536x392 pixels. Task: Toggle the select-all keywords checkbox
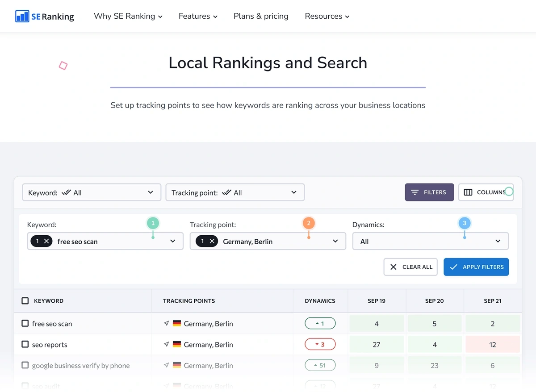coord(25,300)
